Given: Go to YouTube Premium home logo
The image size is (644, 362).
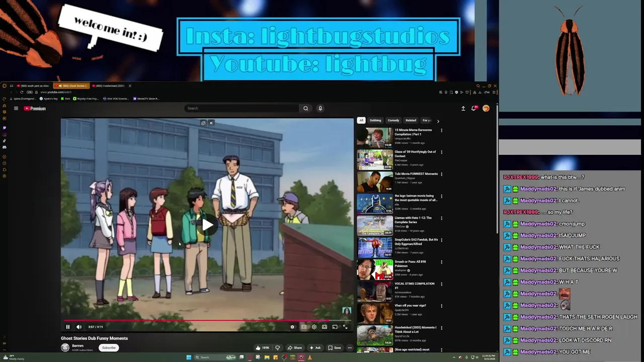Looking at the screenshot, I should coord(35,108).
